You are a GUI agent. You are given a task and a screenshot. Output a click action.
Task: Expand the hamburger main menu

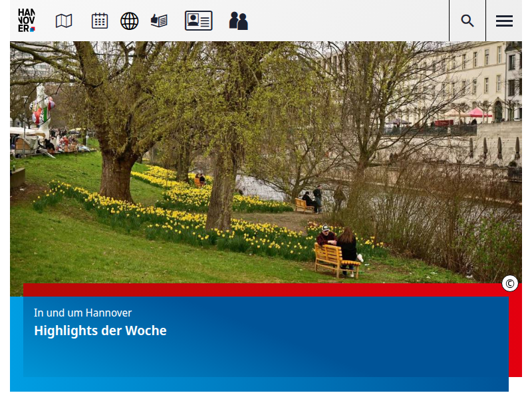(504, 21)
